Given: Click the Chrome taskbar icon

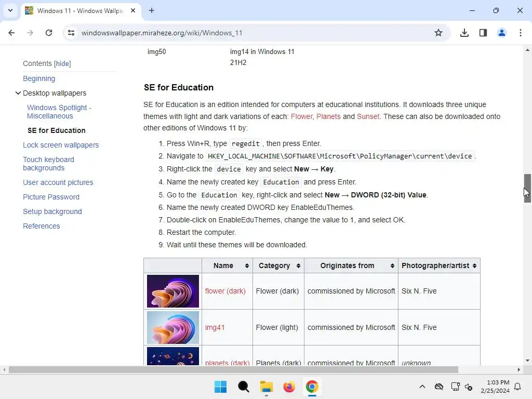Looking at the screenshot, I should 312,387.
